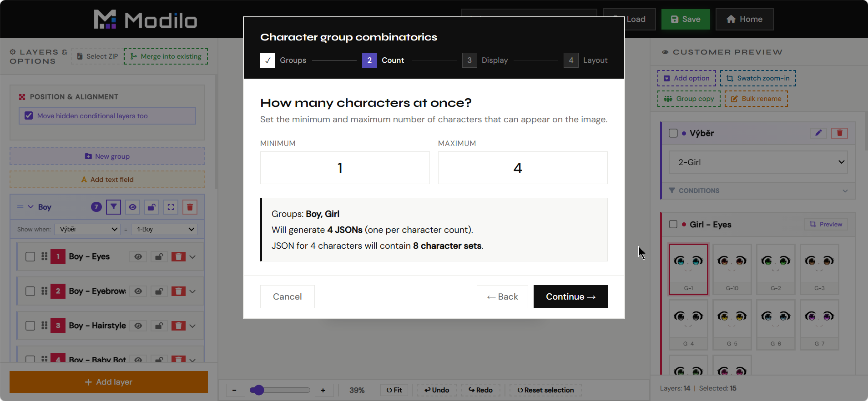Open the 1-Boy condition value dropdown
This screenshot has width=868, height=401.
point(164,229)
